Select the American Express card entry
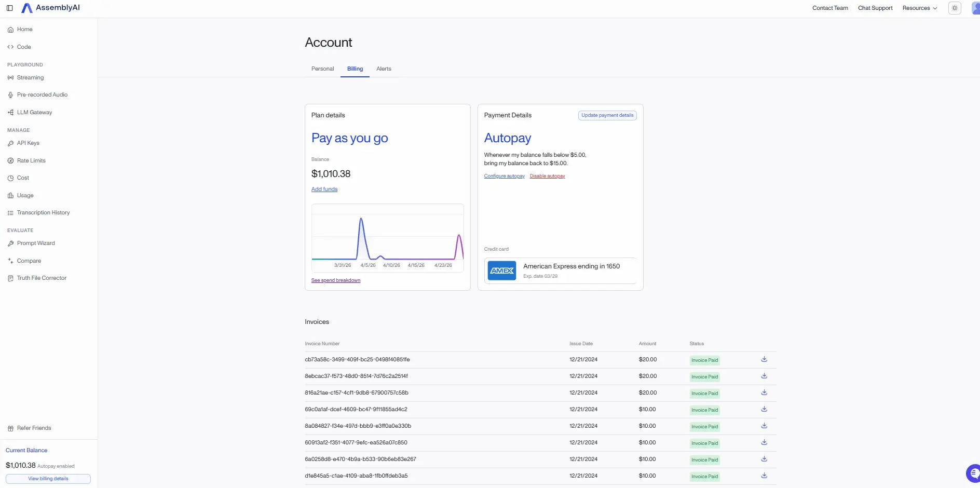 tap(561, 270)
